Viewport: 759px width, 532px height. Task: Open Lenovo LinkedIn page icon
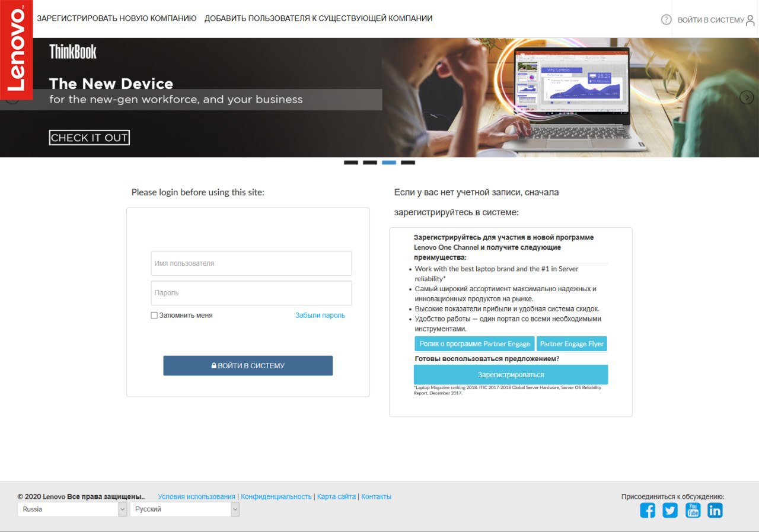pyautogui.click(x=715, y=510)
